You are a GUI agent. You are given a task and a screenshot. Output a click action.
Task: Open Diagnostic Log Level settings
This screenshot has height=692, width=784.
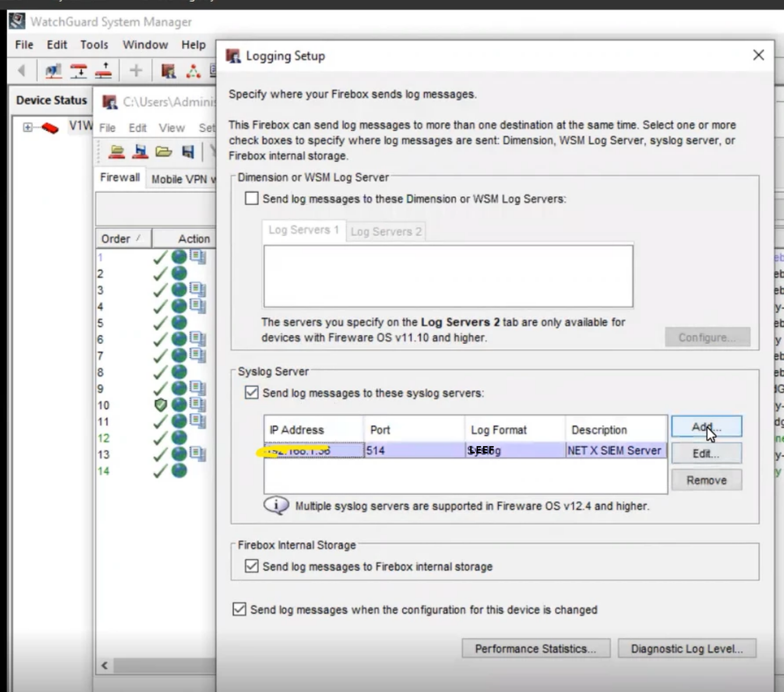[687, 648]
